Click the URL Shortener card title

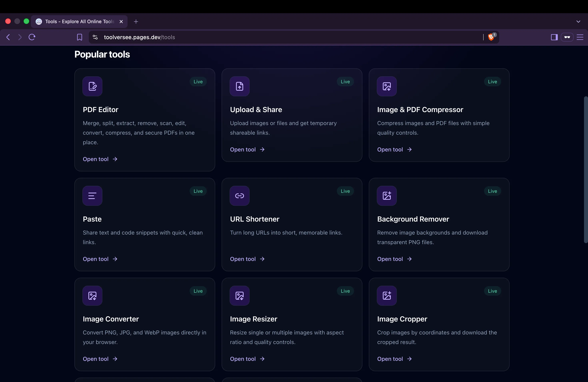[x=254, y=219]
